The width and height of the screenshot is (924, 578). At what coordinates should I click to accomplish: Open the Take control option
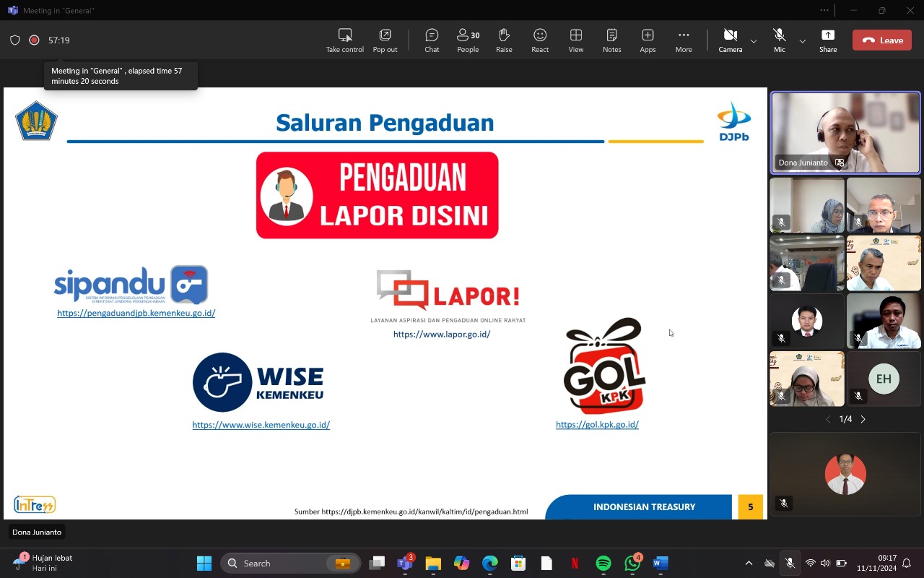coord(344,40)
